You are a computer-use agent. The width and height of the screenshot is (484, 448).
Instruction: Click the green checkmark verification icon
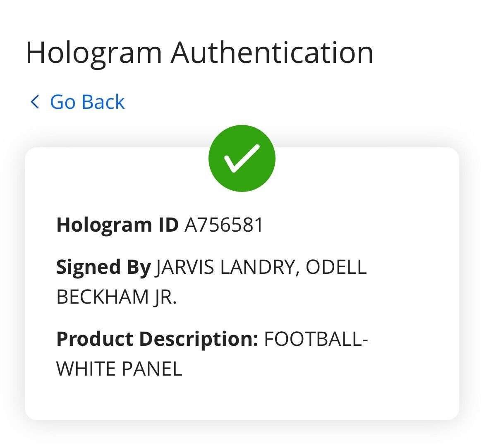(242, 158)
